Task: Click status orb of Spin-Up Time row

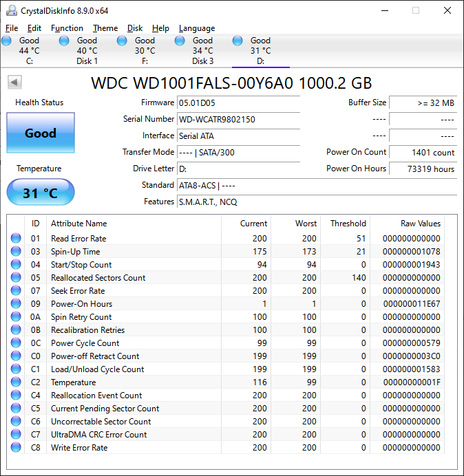Action: 16,251
